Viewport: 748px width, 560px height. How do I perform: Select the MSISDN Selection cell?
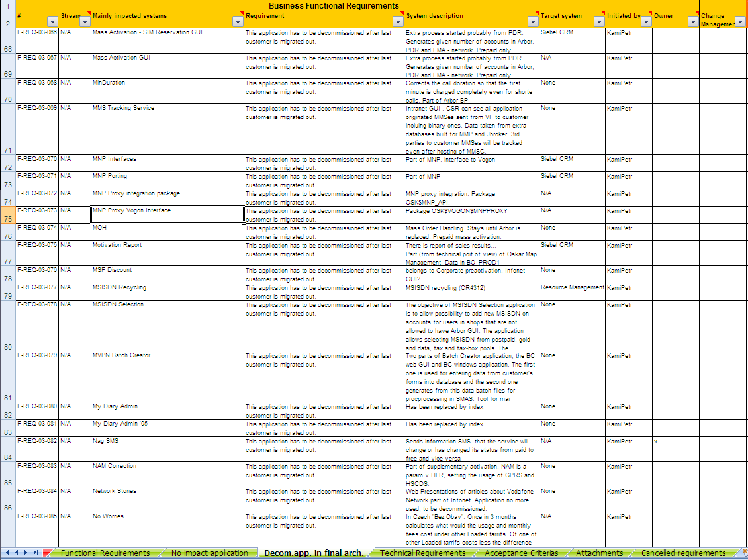[167, 326]
